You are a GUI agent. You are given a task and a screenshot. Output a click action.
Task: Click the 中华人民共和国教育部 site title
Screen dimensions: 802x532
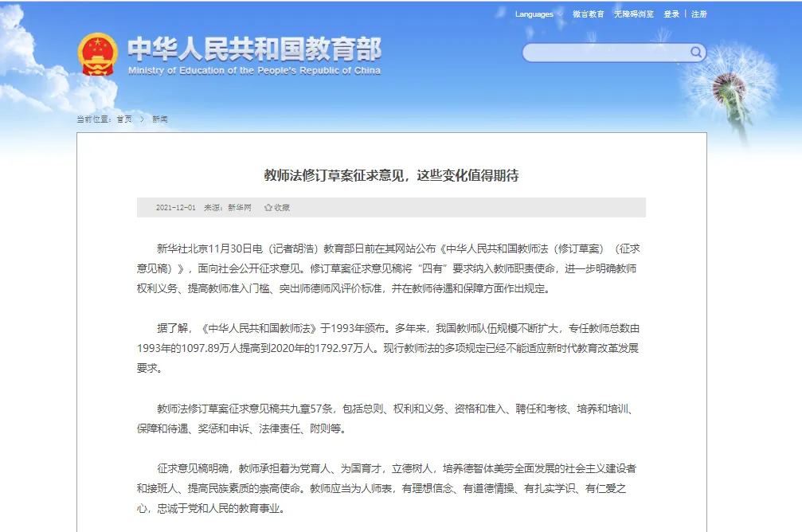point(254,49)
